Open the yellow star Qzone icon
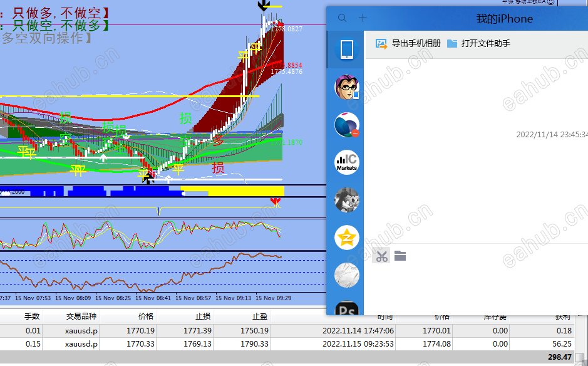The height and width of the screenshot is (366, 588). pos(347,238)
